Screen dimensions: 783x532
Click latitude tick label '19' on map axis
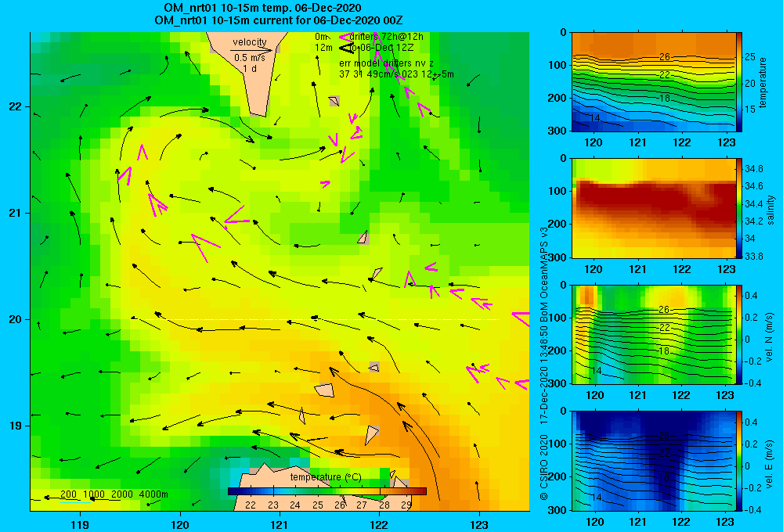tap(15, 426)
